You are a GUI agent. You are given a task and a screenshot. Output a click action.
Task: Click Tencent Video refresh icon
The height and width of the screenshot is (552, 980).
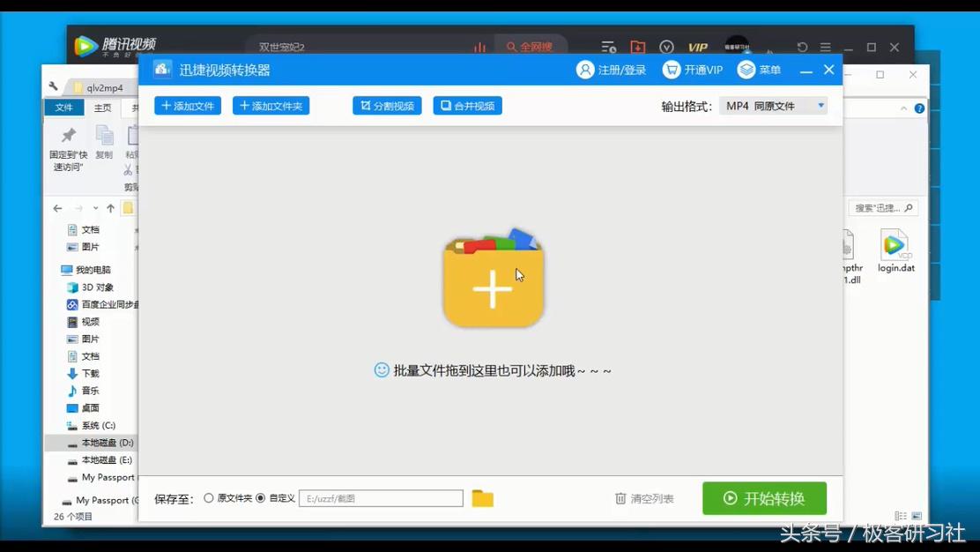803,47
